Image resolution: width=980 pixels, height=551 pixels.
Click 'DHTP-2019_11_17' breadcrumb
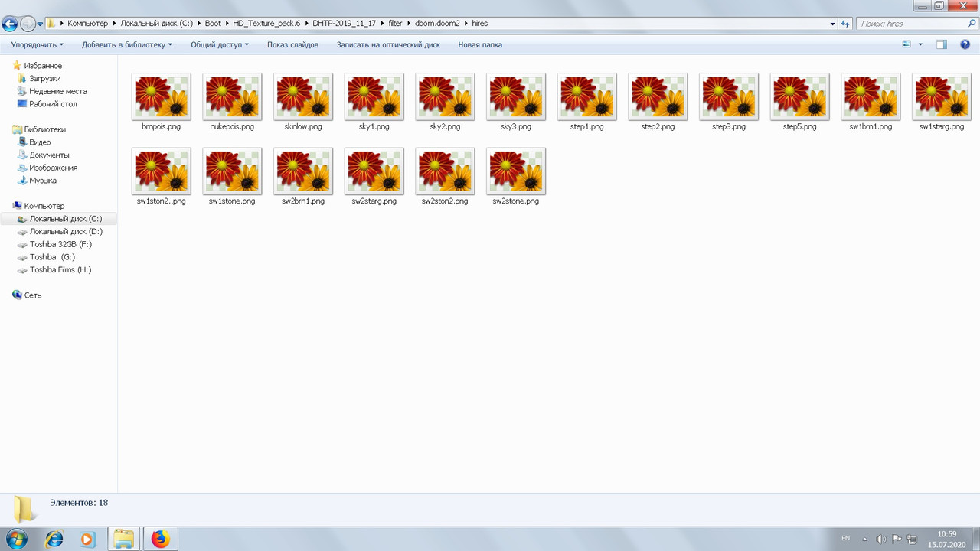click(345, 24)
